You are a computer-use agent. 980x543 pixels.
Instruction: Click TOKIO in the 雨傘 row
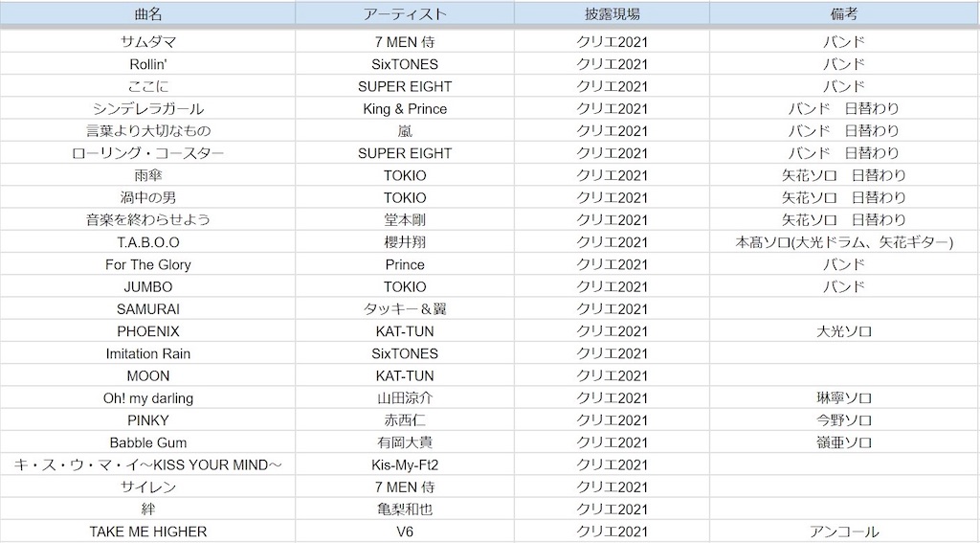tap(405, 176)
